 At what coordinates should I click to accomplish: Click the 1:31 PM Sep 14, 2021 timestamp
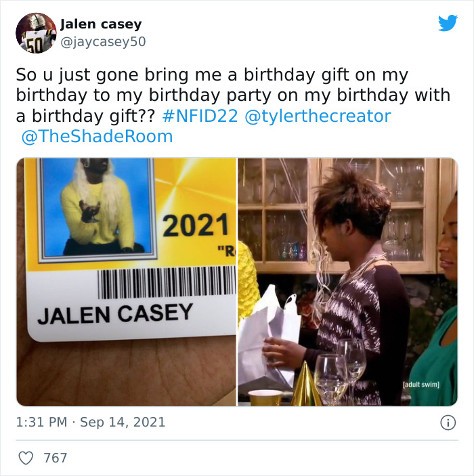[91, 423]
